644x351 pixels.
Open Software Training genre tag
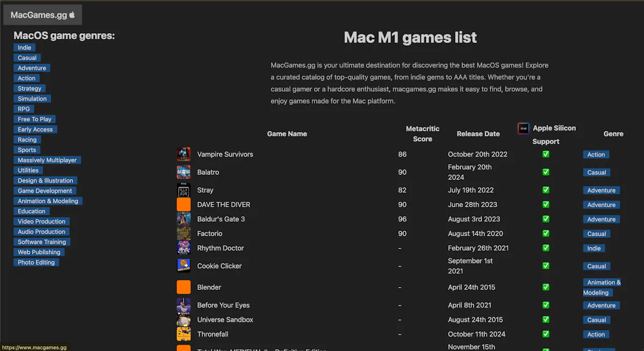[x=42, y=242]
